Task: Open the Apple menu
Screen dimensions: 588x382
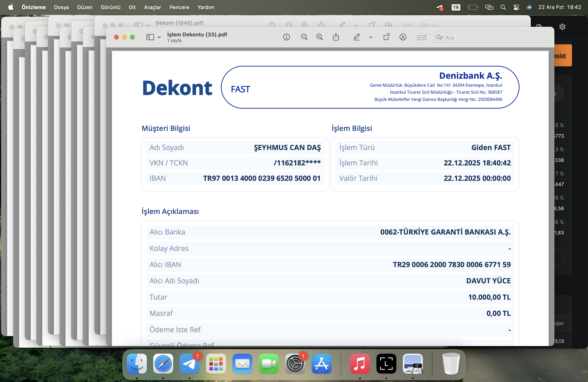Action: coord(11,7)
